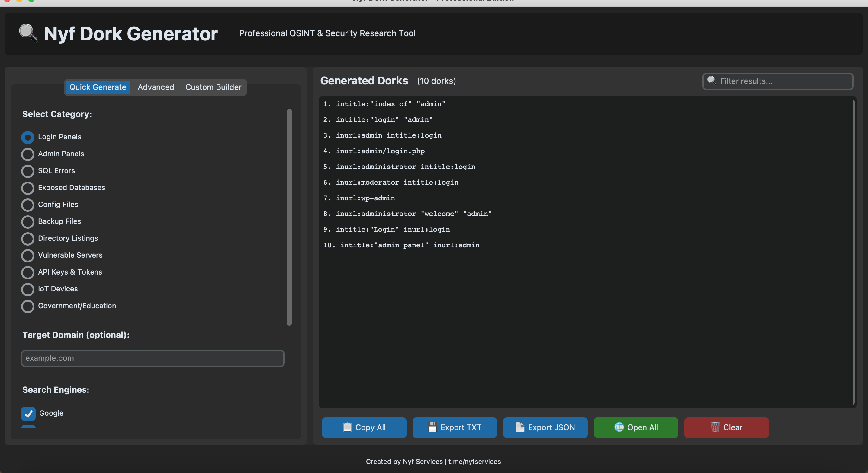The width and height of the screenshot is (868, 473).
Task: Click into the Target Domain field
Action: pos(153,358)
